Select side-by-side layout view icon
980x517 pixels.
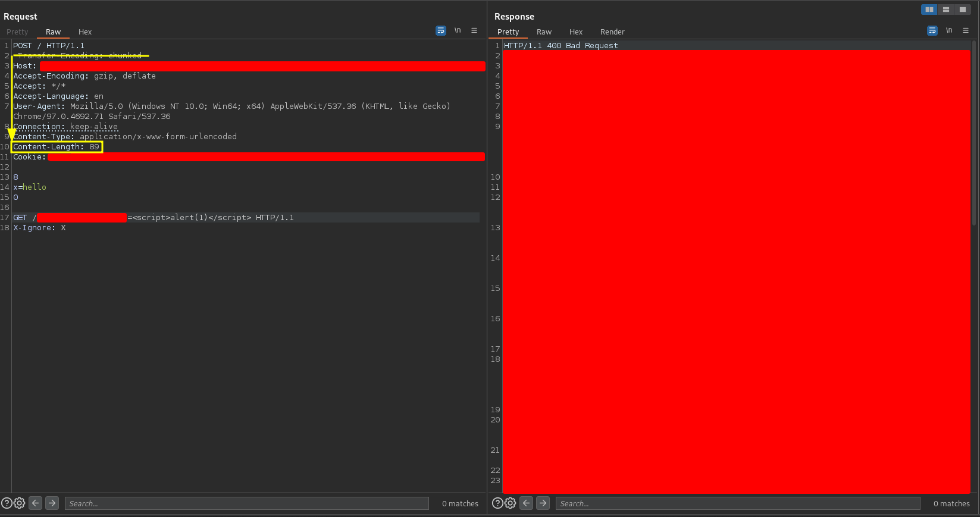(929, 10)
